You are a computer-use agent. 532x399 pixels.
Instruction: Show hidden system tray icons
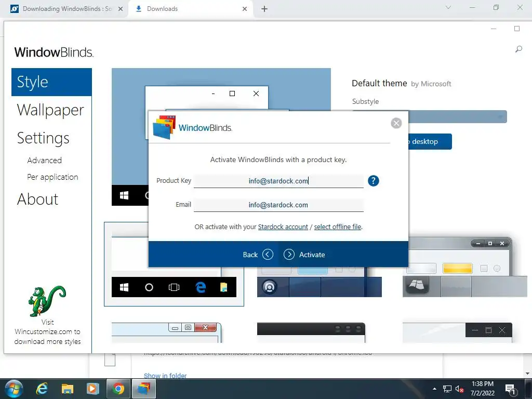[x=434, y=389]
